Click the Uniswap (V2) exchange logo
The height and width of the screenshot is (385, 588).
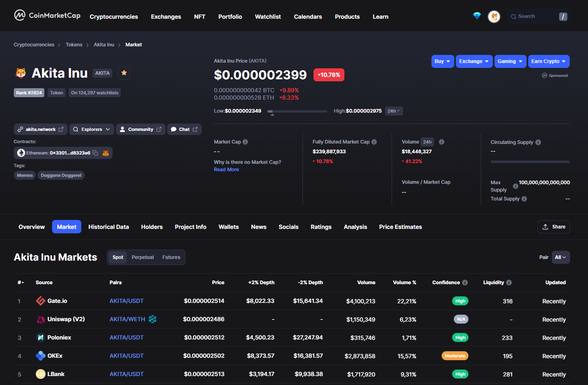pos(41,319)
